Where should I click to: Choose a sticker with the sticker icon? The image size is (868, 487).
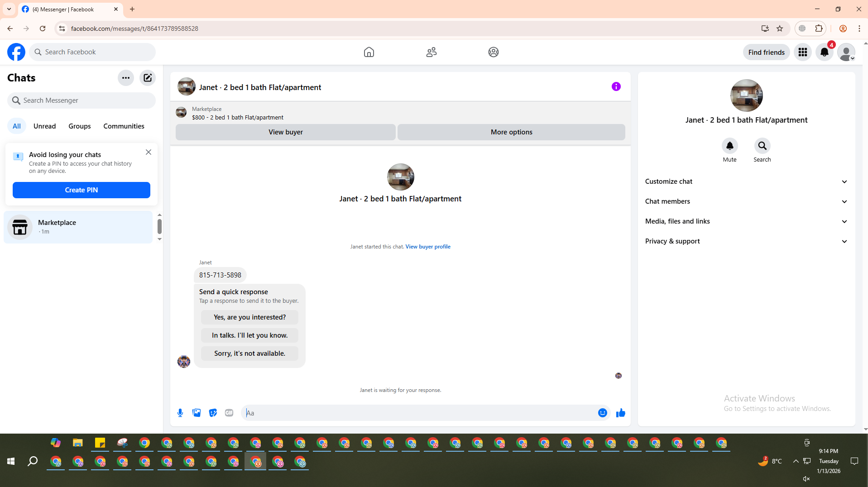(213, 413)
